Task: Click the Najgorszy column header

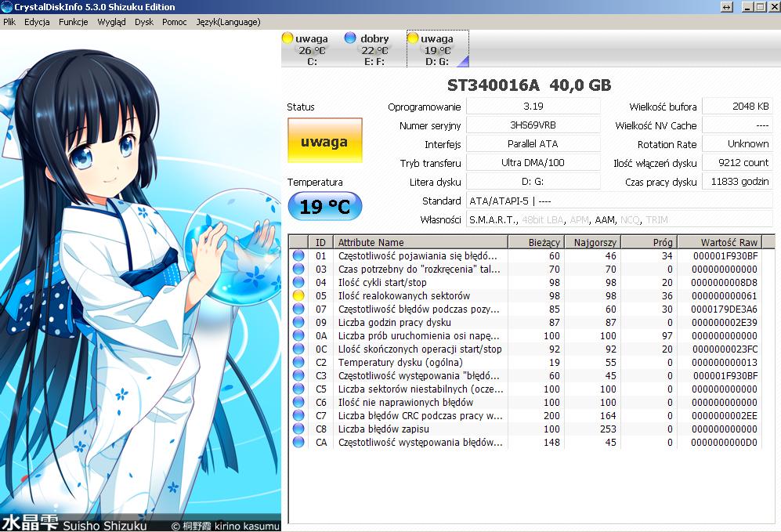Action: click(592, 242)
